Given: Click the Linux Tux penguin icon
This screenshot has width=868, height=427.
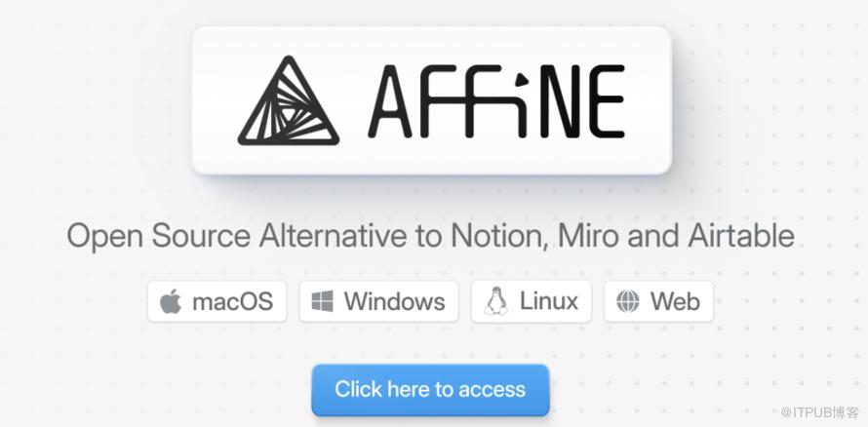Looking at the screenshot, I should tap(496, 301).
